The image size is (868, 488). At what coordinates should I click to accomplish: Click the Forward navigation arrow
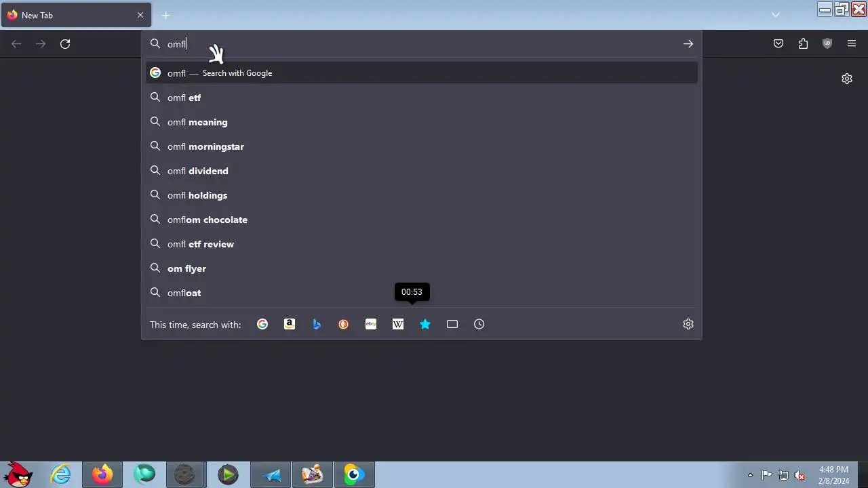coord(41,43)
